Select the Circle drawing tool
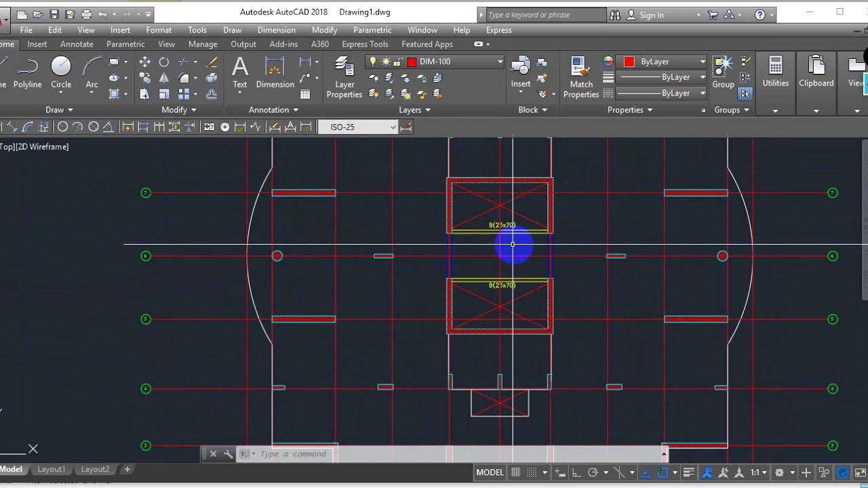868x488 pixels. coord(61,73)
